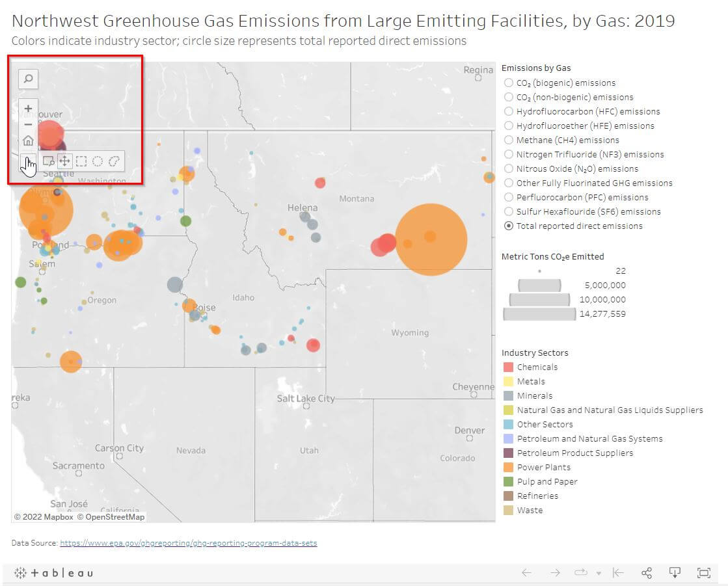Click the orange circle south of Oregon label
728x586 pixels.
pos(70,362)
